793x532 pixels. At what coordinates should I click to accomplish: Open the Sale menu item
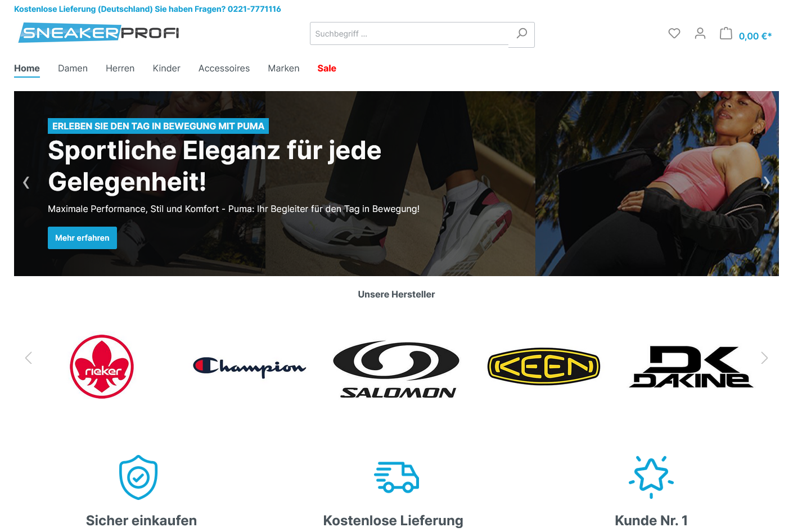pos(327,68)
